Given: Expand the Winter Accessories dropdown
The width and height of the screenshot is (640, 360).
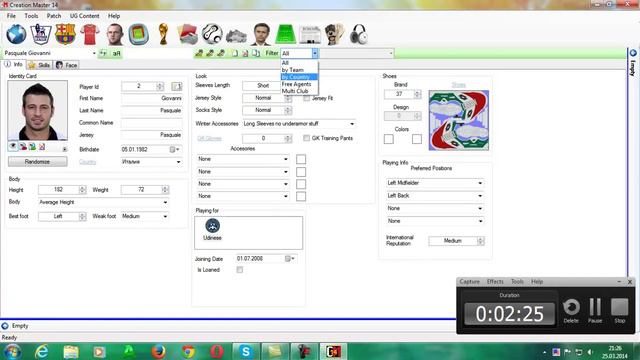Looking at the screenshot, I should [x=299, y=124].
